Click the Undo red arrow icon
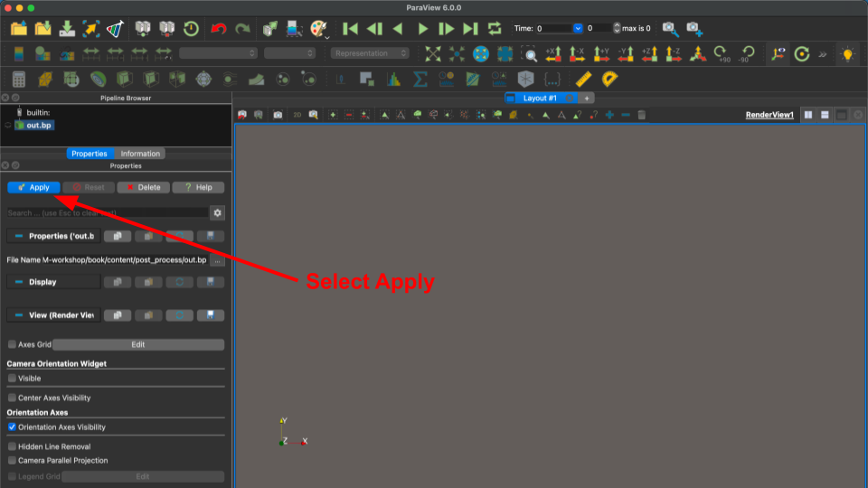Screen dimensions: 868x488 point(219,28)
